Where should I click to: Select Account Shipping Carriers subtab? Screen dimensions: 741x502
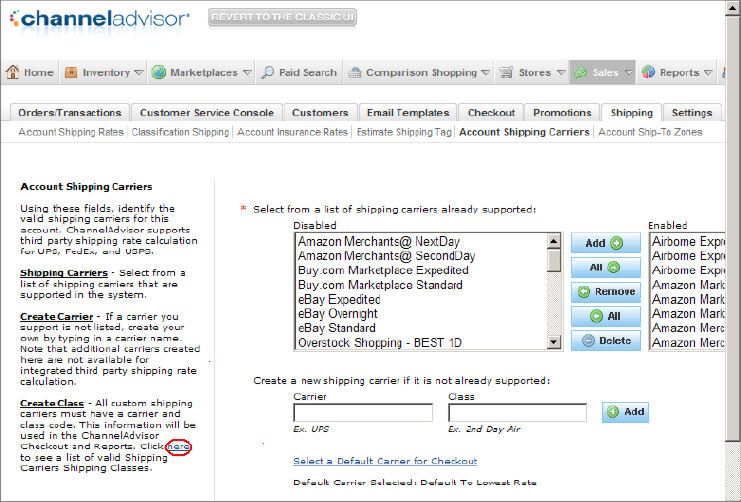coord(524,132)
